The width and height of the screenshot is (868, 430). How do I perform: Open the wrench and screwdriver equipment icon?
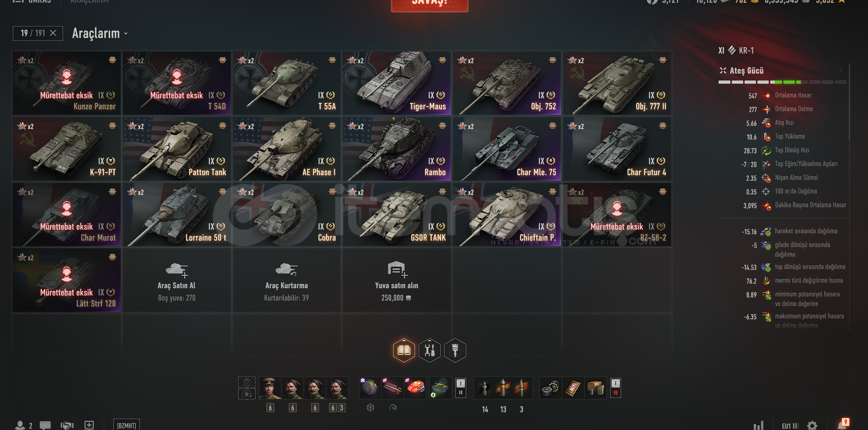[x=430, y=350]
